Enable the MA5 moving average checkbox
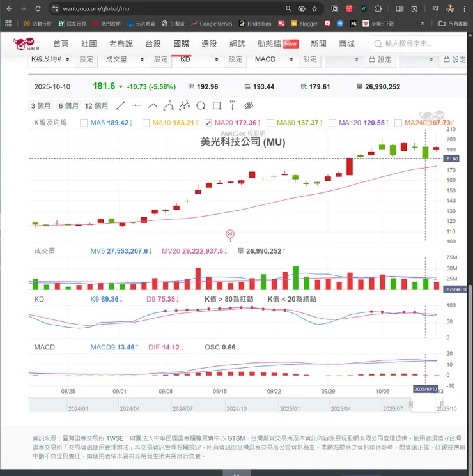Image resolution: width=473 pixels, height=476 pixels. coord(84,123)
